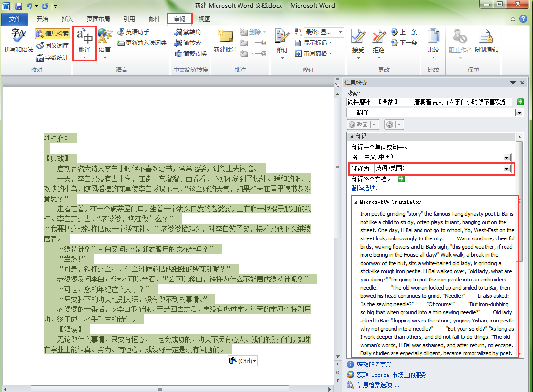Click the 比较 compare documents icon
533x392 pixels.
[433, 37]
